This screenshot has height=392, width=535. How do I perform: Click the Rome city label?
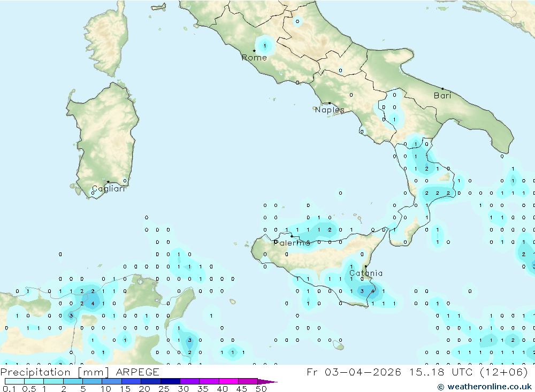254,58
